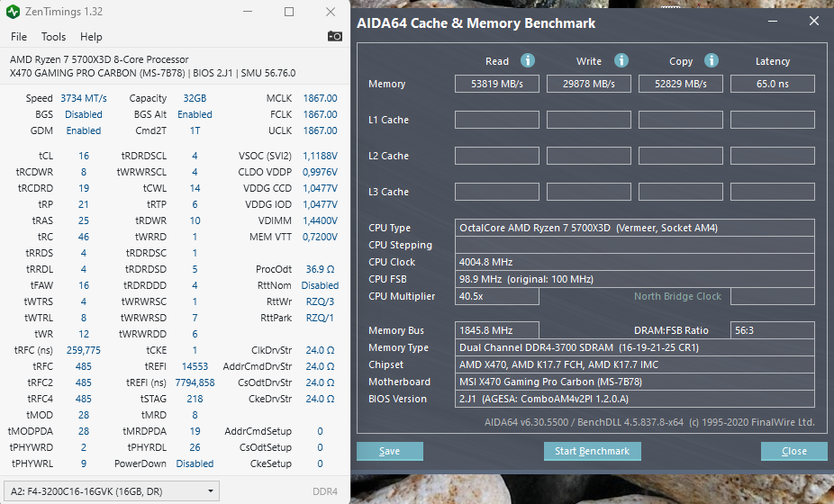Click the tRFC (ns) value 259,775
Viewport: 834px width, 504px height.
(84, 350)
